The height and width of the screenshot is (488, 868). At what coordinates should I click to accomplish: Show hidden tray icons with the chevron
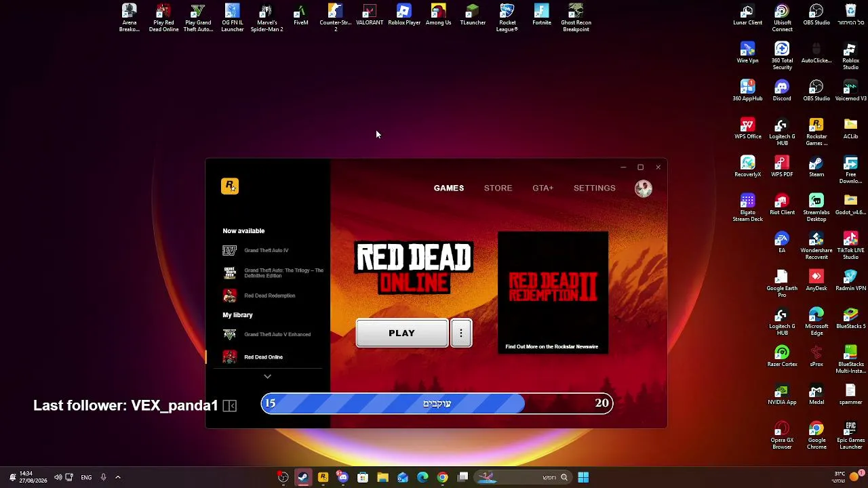click(117, 477)
